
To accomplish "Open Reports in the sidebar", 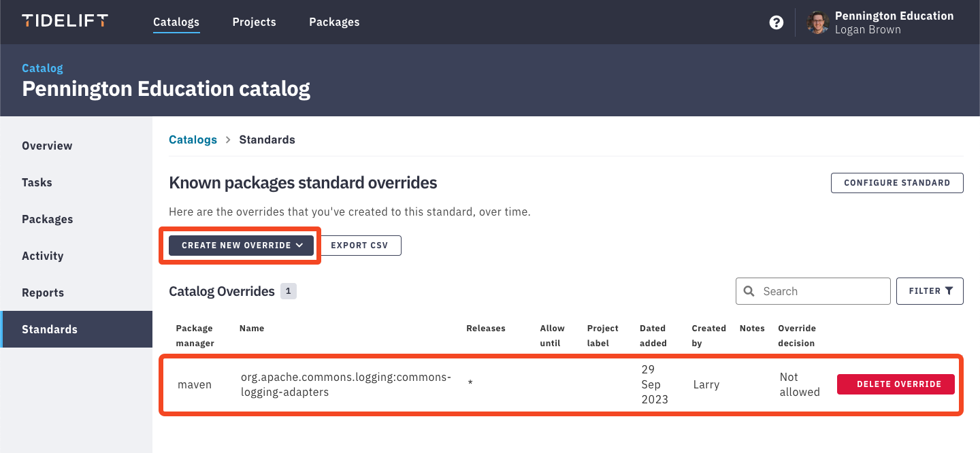I will click(x=76, y=292).
